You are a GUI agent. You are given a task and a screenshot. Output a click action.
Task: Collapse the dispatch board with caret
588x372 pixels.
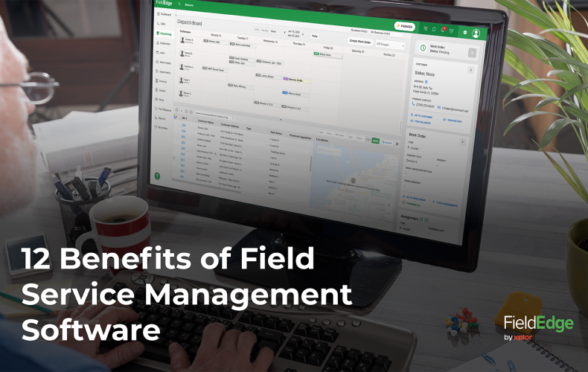(281, 119)
